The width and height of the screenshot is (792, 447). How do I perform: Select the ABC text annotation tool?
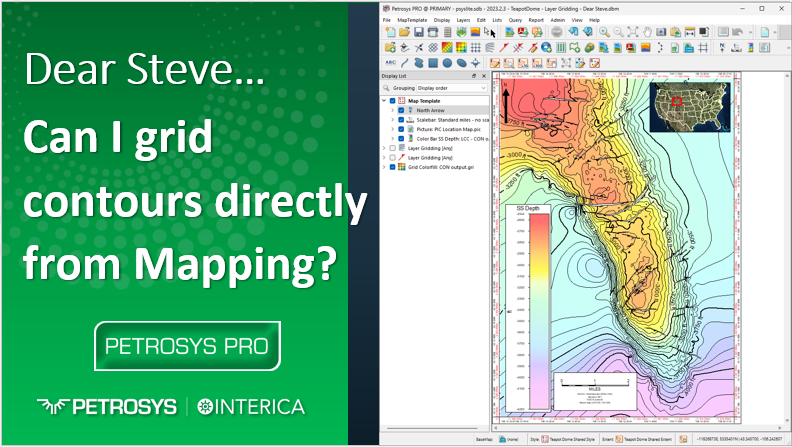pyautogui.click(x=390, y=63)
